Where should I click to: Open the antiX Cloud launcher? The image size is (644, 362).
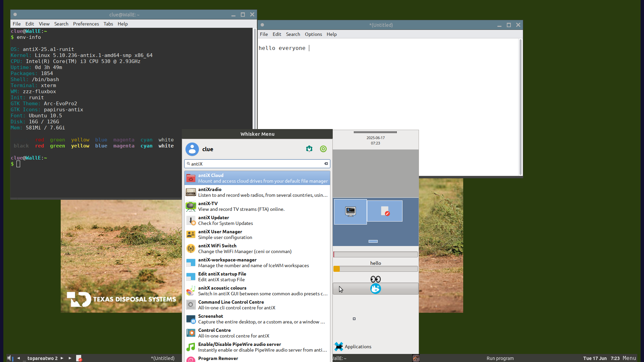pyautogui.click(x=257, y=178)
